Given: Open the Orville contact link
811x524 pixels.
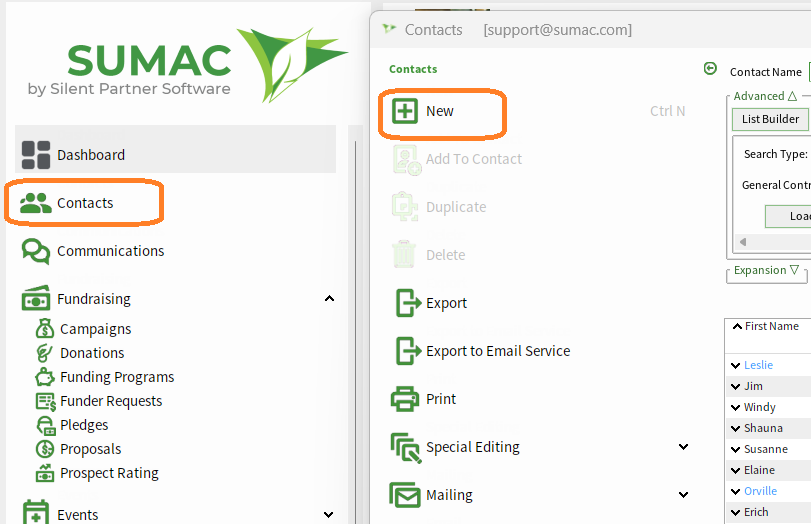Looking at the screenshot, I should (760, 491).
